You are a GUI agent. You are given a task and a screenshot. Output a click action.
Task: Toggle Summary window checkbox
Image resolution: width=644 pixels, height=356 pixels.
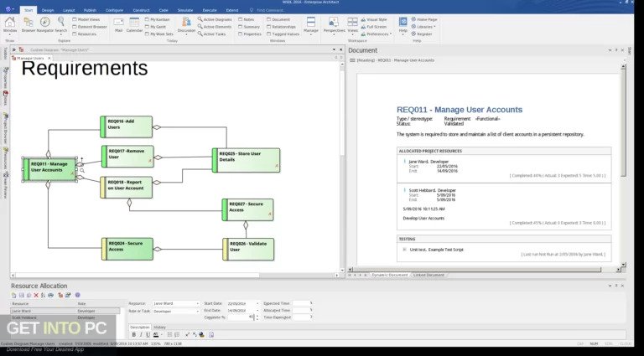(x=241, y=27)
